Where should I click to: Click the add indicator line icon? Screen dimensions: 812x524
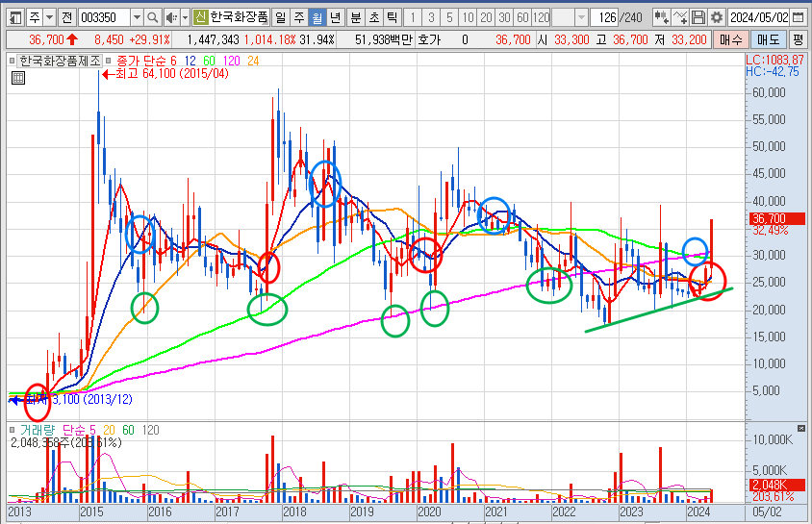coord(680,18)
